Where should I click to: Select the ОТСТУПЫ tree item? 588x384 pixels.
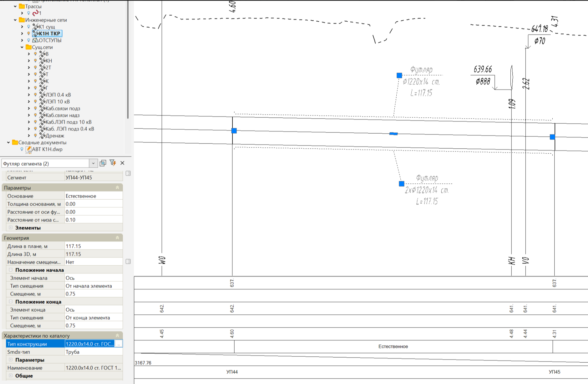[x=50, y=40]
